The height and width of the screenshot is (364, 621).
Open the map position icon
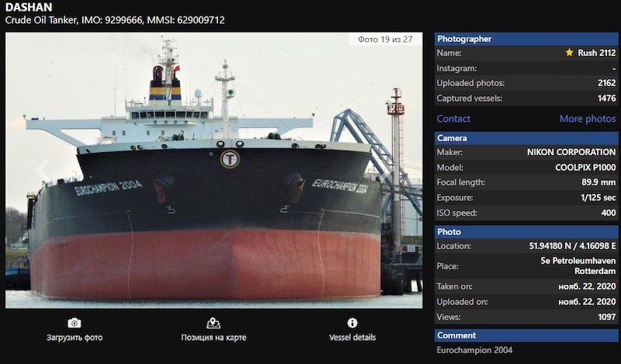(x=213, y=323)
